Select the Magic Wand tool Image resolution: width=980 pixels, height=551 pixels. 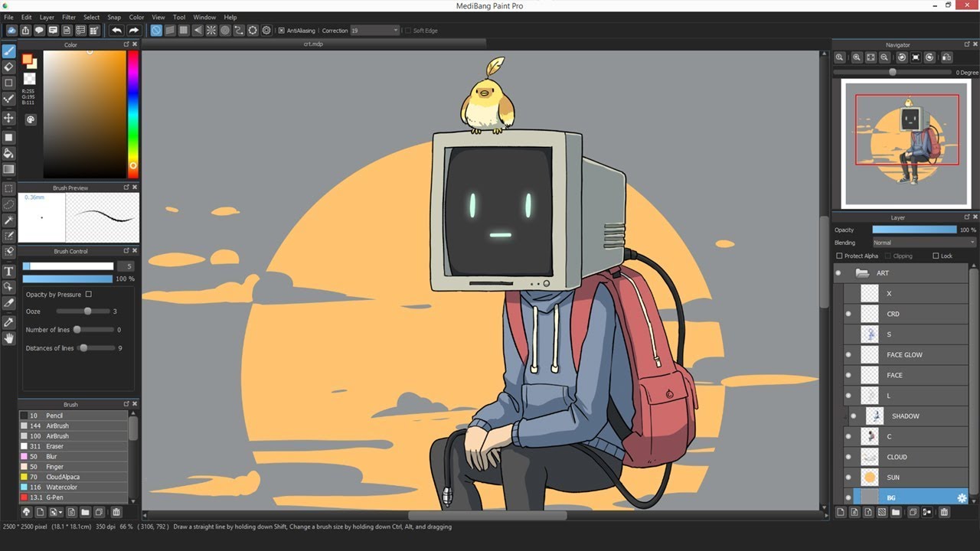coord(9,220)
